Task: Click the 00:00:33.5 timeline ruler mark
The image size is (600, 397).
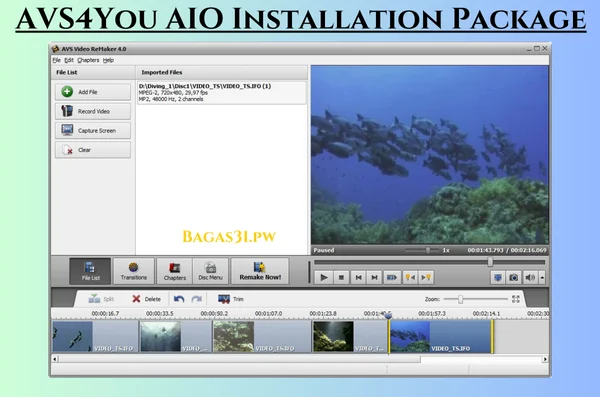Action: click(160, 314)
